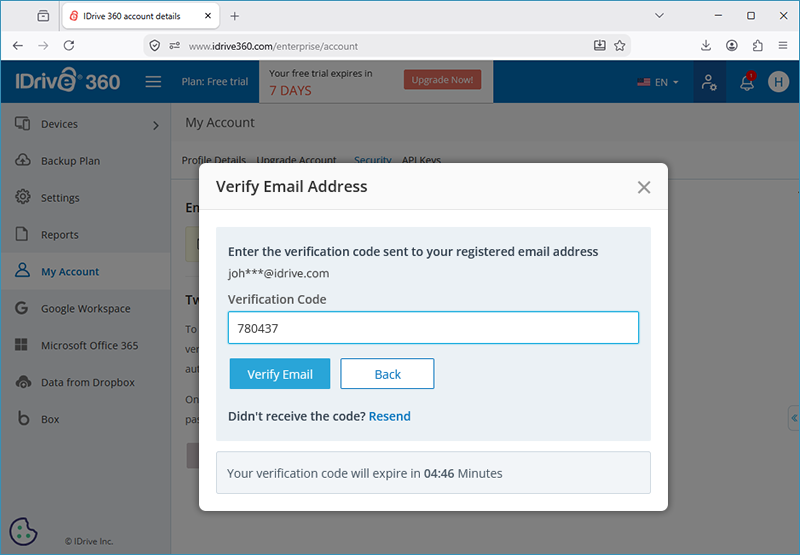
Task: Open Firefox downloads icon
Action: tap(706, 45)
